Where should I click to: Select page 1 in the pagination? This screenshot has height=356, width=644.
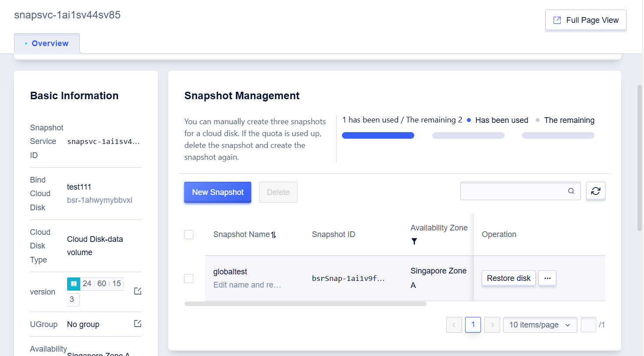pos(473,325)
